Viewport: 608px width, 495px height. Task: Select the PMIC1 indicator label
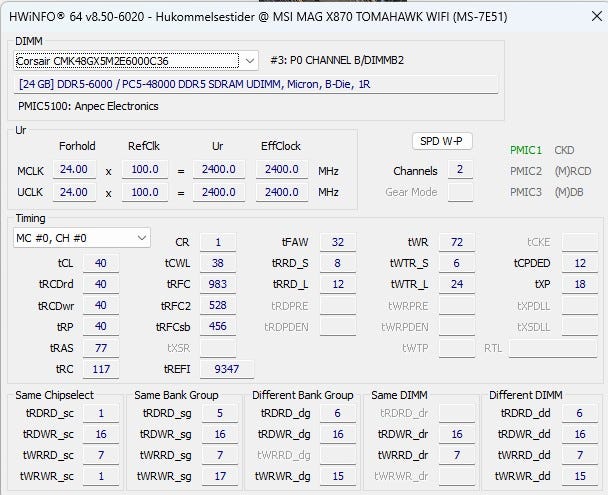pyautogui.click(x=525, y=150)
